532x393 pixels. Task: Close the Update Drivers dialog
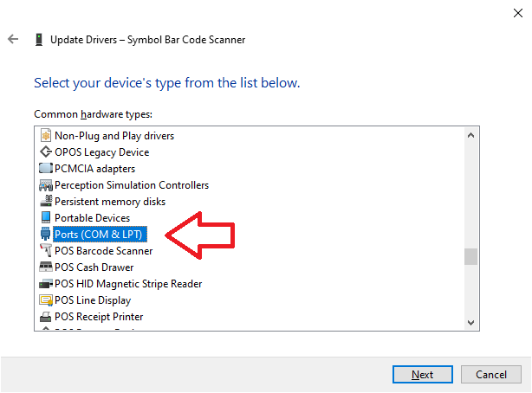coord(518,13)
